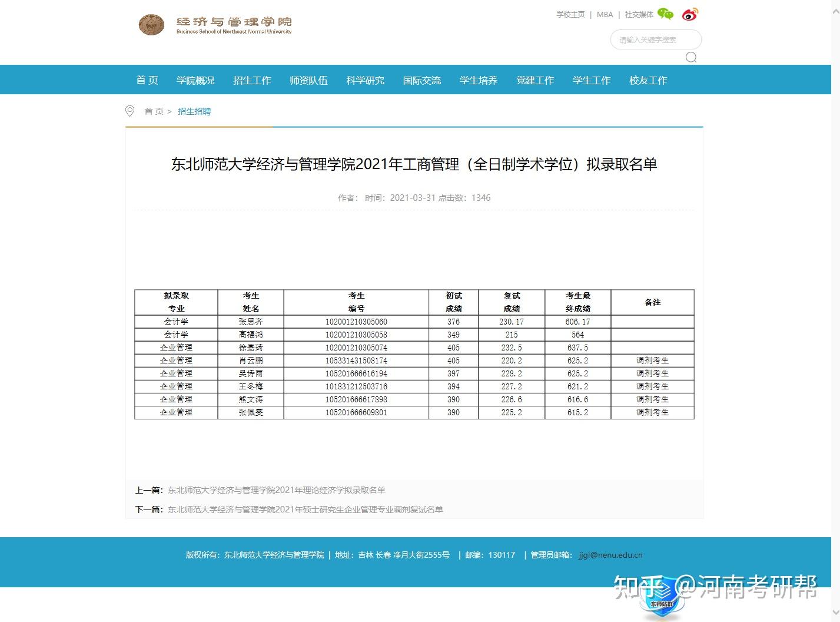Image resolution: width=840 pixels, height=622 pixels.
Task: Click the click-count 点击数 1346 text
Action: click(464, 198)
